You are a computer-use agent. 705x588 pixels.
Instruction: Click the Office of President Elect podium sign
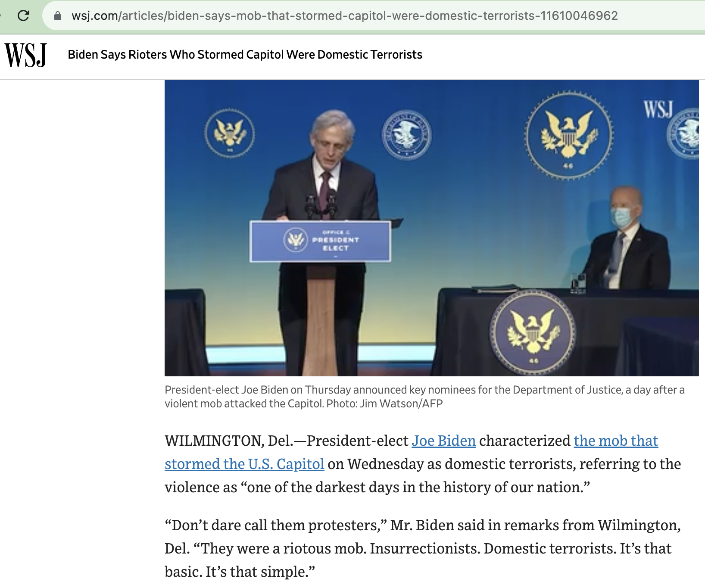pyautogui.click(x=320, y=241)
